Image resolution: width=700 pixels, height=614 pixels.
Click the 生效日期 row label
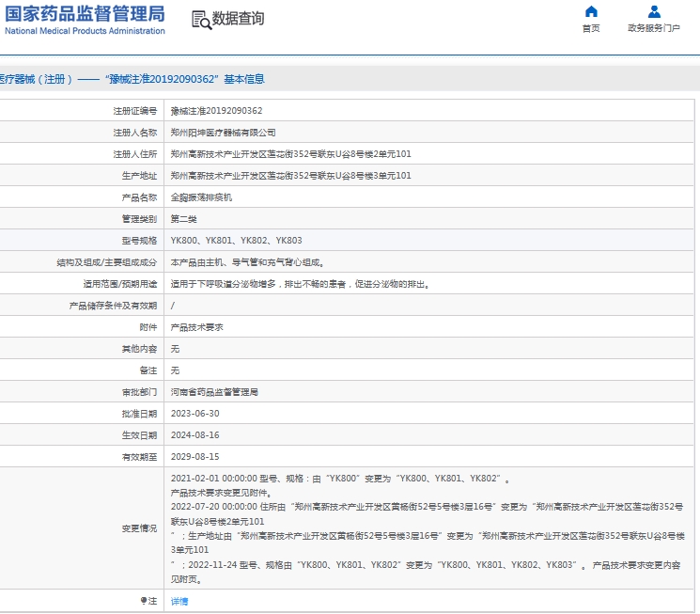[139, 434]
